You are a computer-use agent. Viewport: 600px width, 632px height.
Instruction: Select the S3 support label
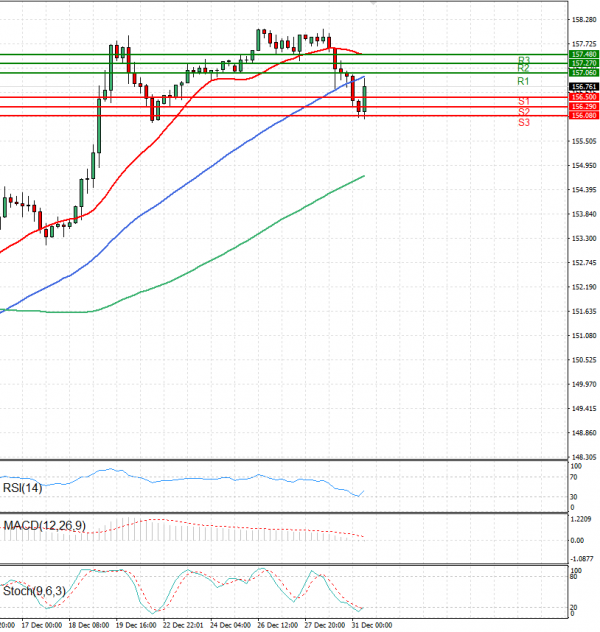point(523,122)
